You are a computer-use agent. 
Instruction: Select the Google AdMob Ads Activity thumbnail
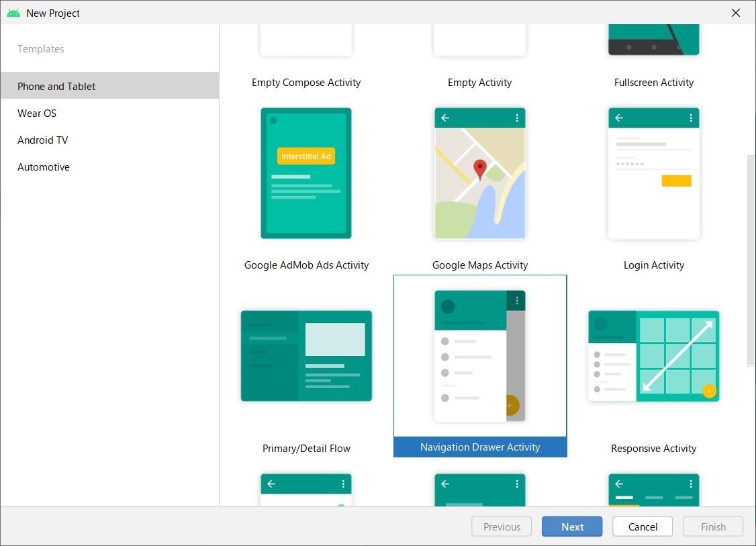pyautogui.click(x=306, y=173)
